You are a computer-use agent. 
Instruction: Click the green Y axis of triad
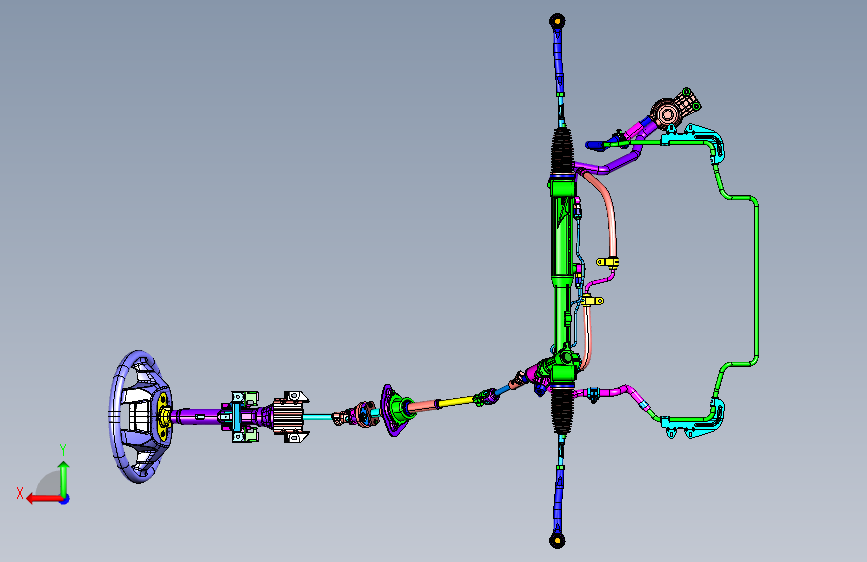(64, 478)
